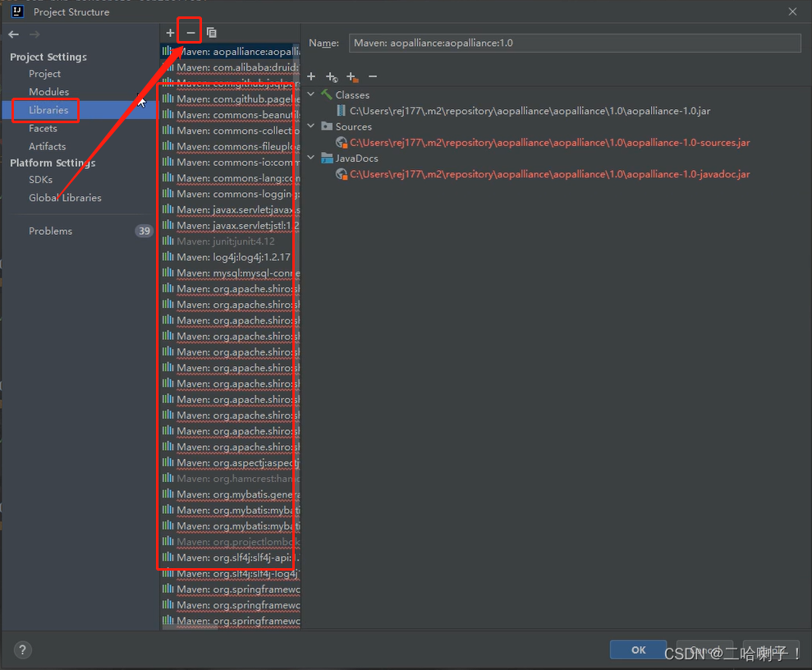Collapse the Classes node
812x670 pixels.
click(310, 94)
